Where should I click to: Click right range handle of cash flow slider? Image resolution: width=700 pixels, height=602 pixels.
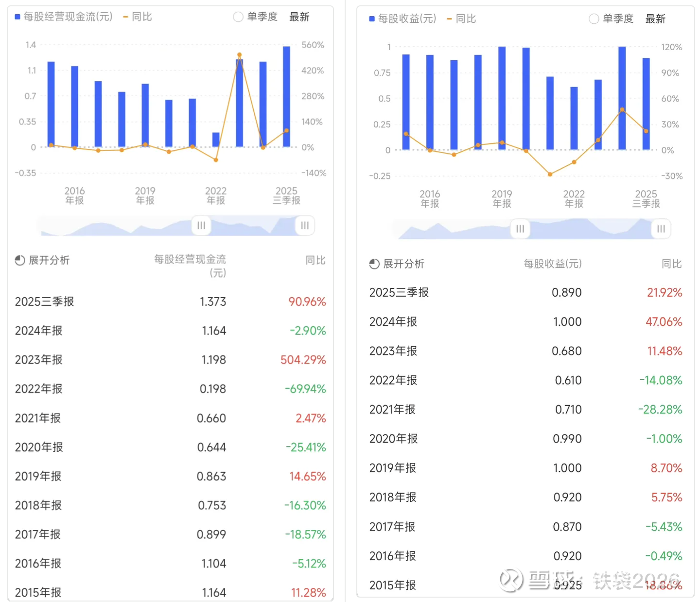305,226
